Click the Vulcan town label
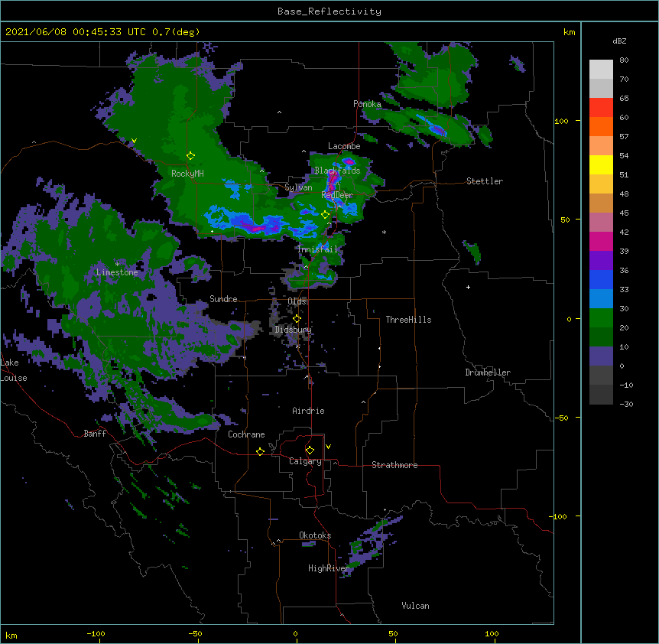The image size is (659, 644). coord(415,606)
